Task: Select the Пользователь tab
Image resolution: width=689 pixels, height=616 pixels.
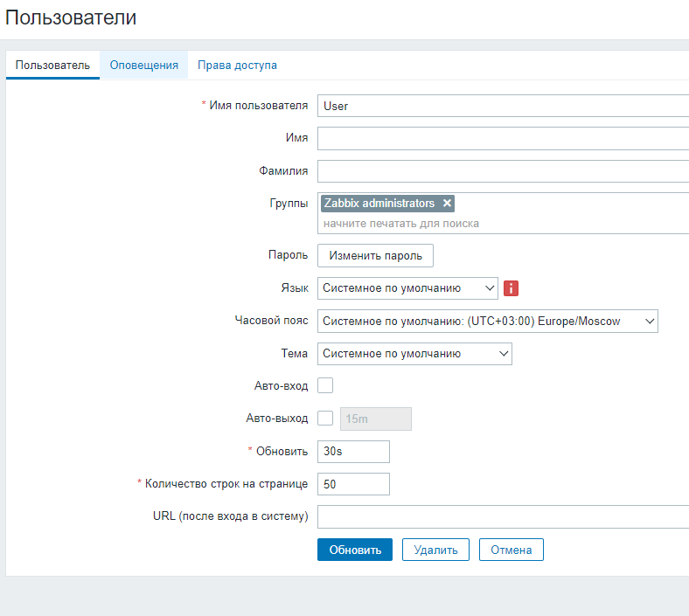Action: coord(52,66)
